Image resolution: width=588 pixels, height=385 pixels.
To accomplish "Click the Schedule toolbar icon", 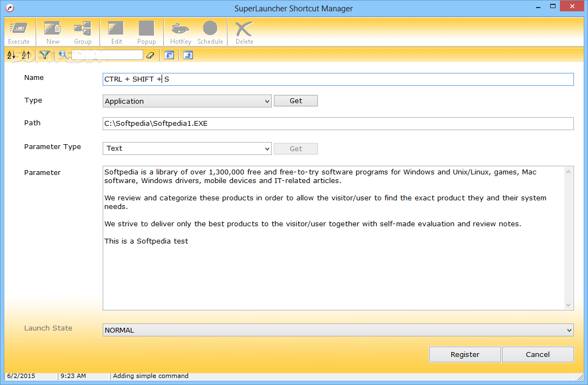I will (x=210, y=32).
